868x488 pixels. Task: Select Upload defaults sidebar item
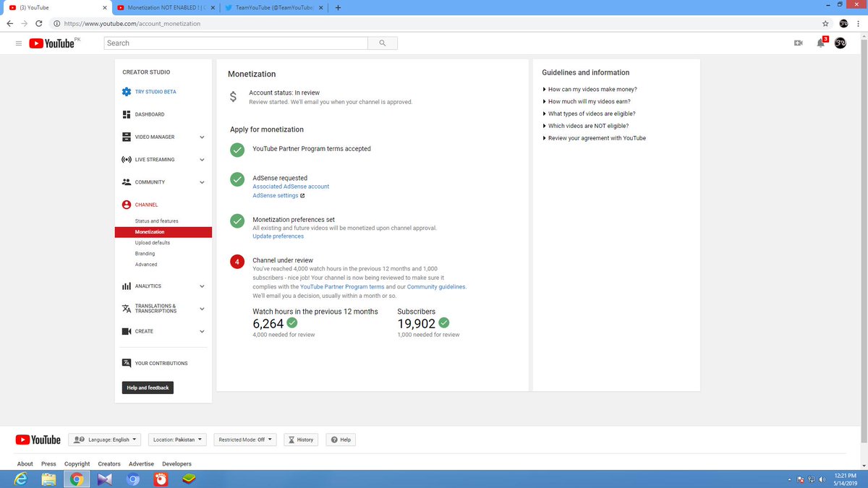153,243
